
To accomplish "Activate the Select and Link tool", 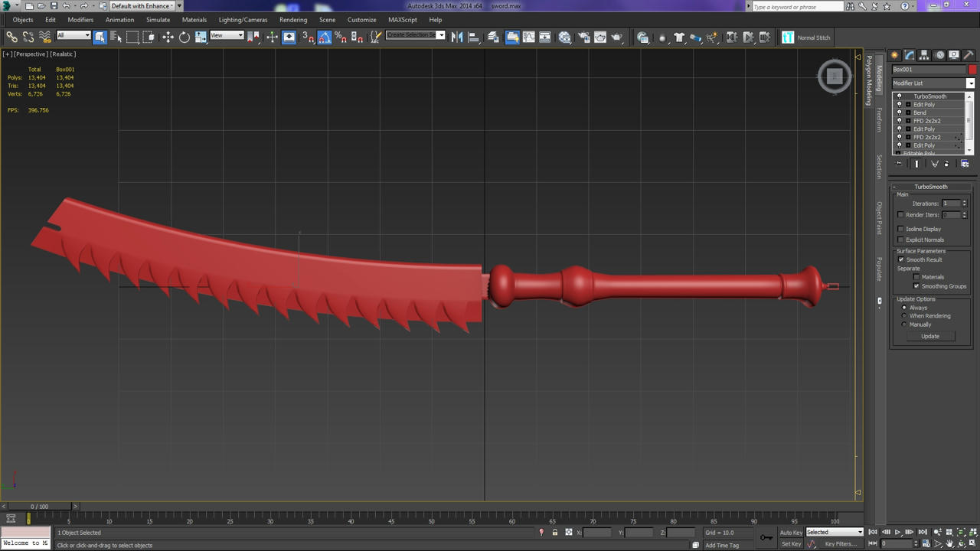I will click(11, 37).
